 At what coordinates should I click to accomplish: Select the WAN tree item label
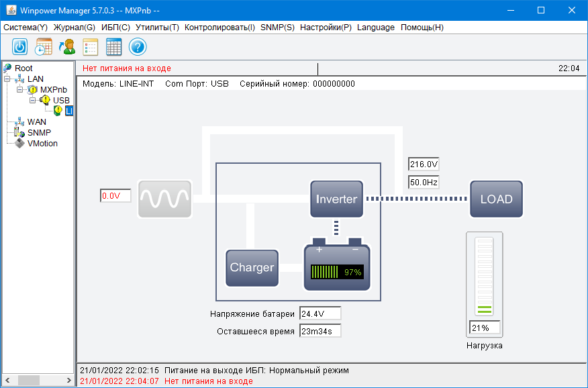click(37, 122)
